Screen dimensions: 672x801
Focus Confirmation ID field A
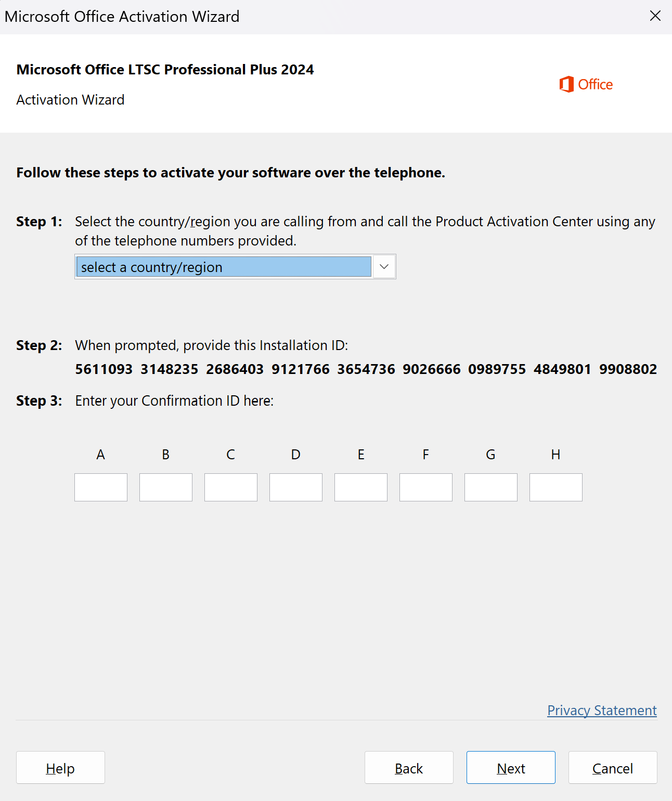(101, 487)
